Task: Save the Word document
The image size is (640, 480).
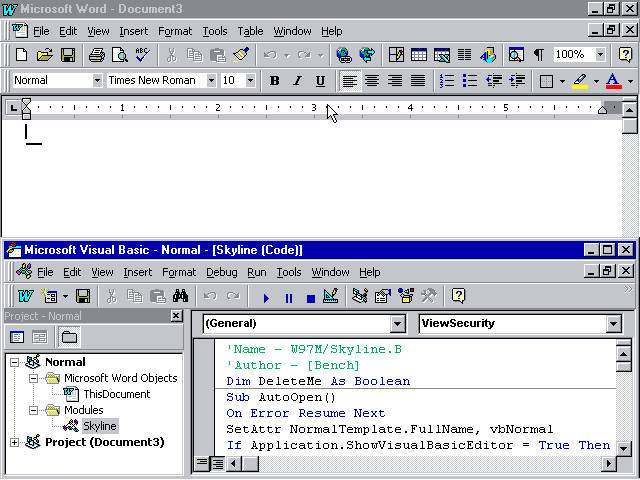Action: point(68,55)
